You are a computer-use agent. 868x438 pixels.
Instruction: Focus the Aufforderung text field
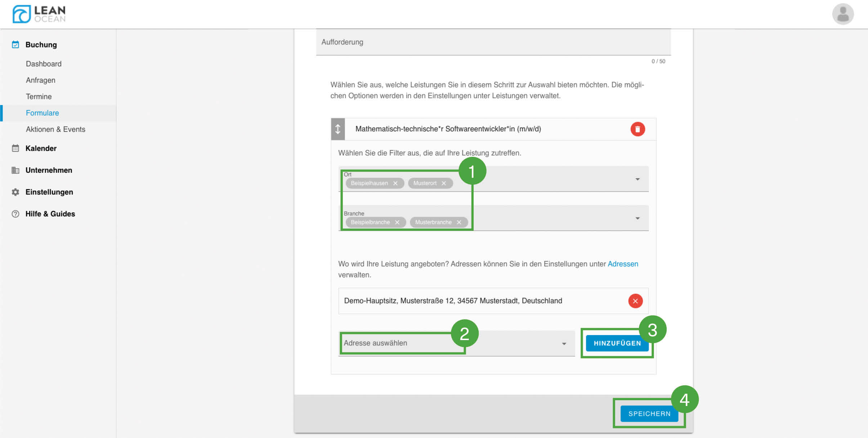pyautogui.click(x=493, y=42)
